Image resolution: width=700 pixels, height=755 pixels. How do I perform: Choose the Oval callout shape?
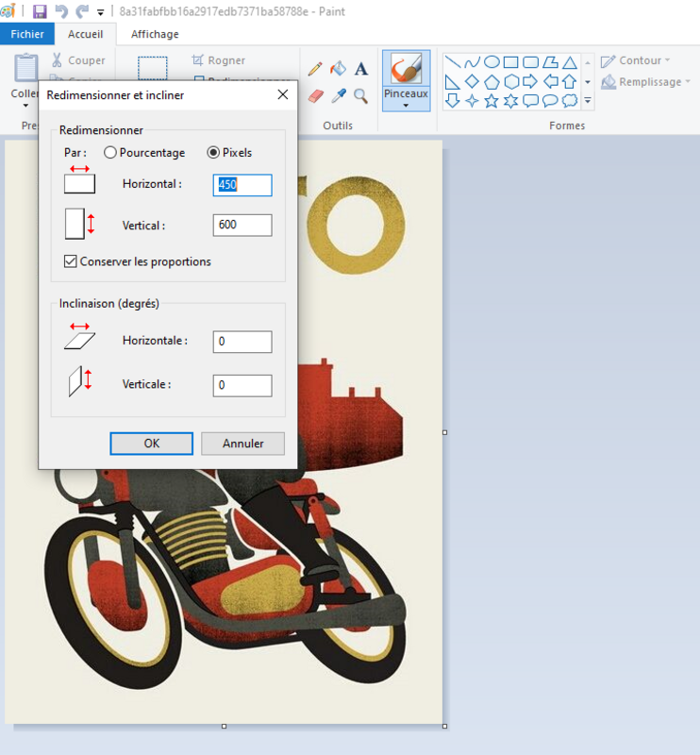(x=550, y=101)
